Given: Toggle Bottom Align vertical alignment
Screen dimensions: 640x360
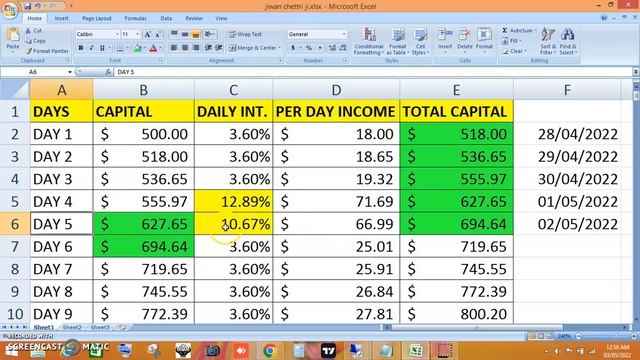Looking at the screenshot, I should [196, 34].
